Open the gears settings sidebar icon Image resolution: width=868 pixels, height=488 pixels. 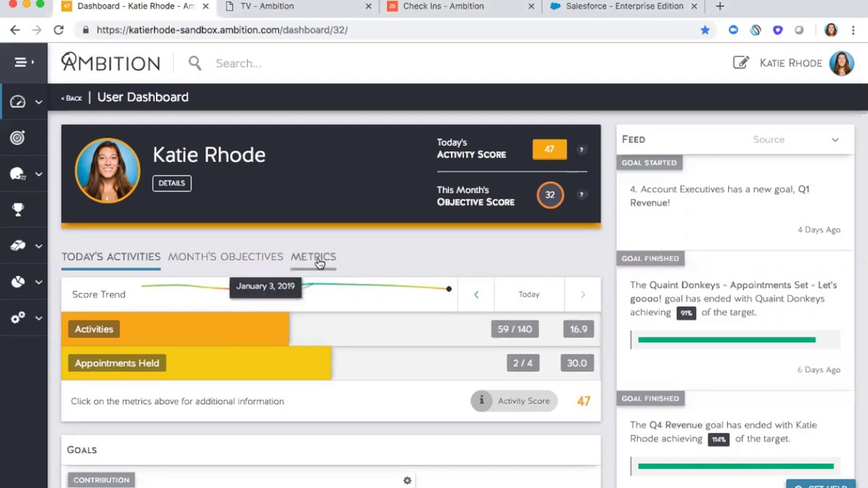tap(18, 318)
